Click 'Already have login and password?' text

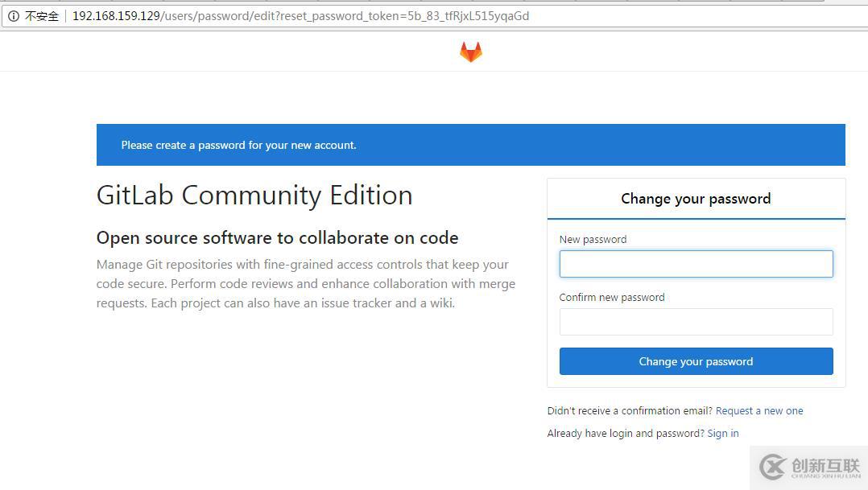[x=626, y=433]
